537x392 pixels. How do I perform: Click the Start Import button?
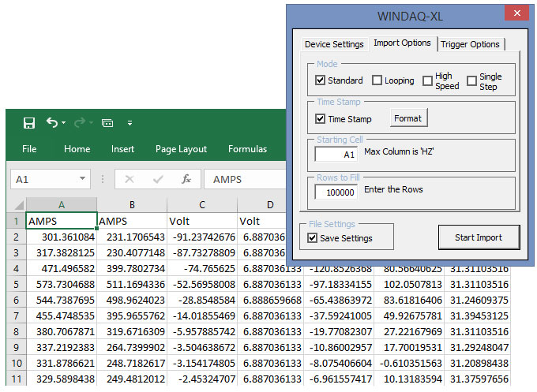[479, 237]
